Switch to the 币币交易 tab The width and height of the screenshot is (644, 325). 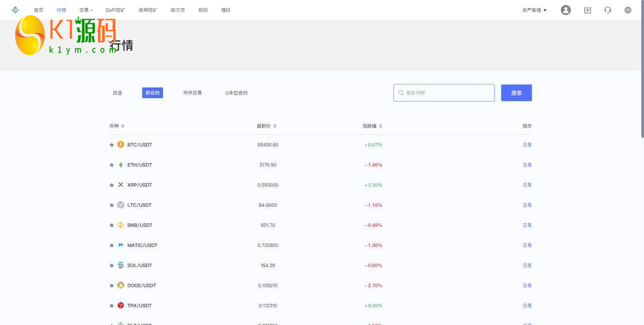[192, 93]
